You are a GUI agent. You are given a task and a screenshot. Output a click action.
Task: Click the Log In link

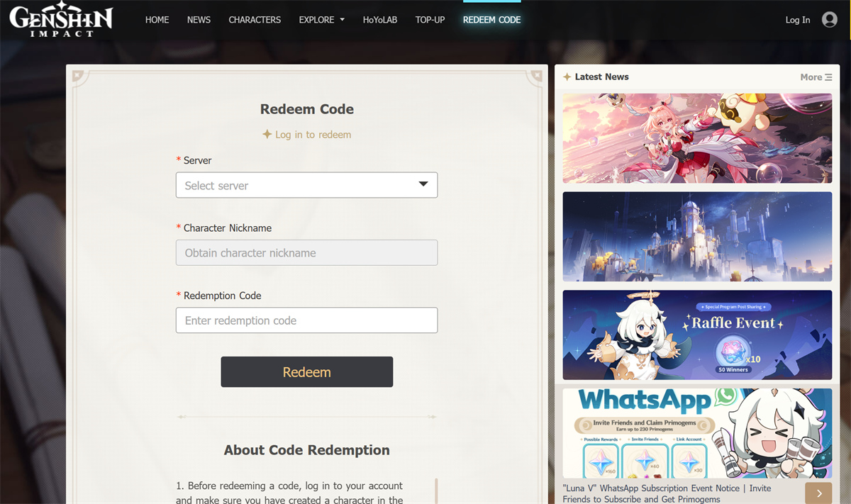(797, 20)
